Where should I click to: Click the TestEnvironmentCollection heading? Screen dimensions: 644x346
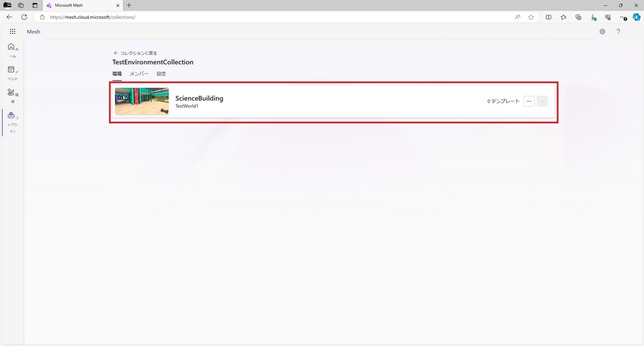[153, 62]
